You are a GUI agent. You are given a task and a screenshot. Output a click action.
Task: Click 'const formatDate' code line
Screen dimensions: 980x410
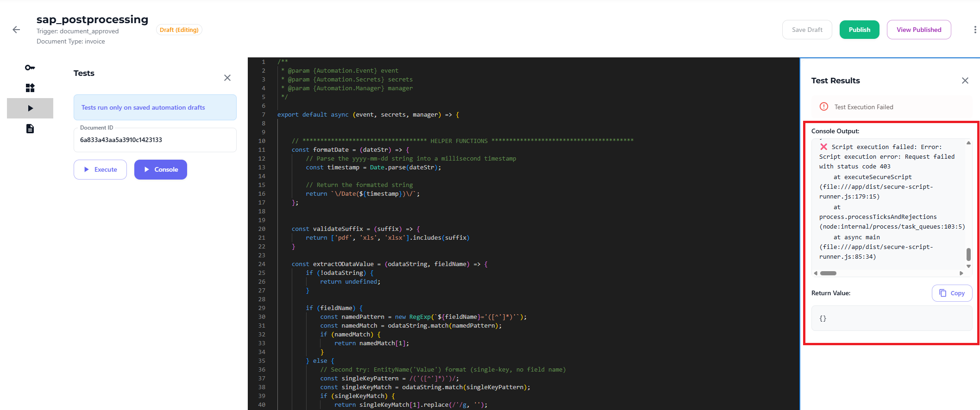click(351, 150)
